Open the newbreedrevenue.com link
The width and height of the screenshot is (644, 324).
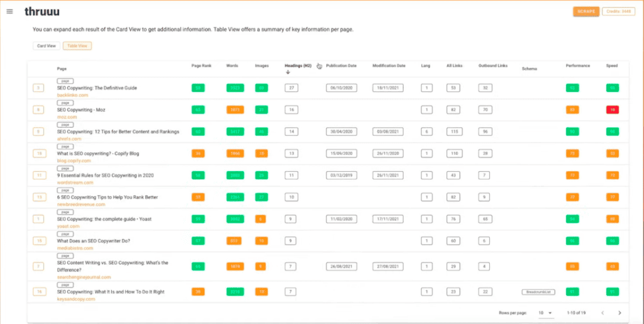81,204
